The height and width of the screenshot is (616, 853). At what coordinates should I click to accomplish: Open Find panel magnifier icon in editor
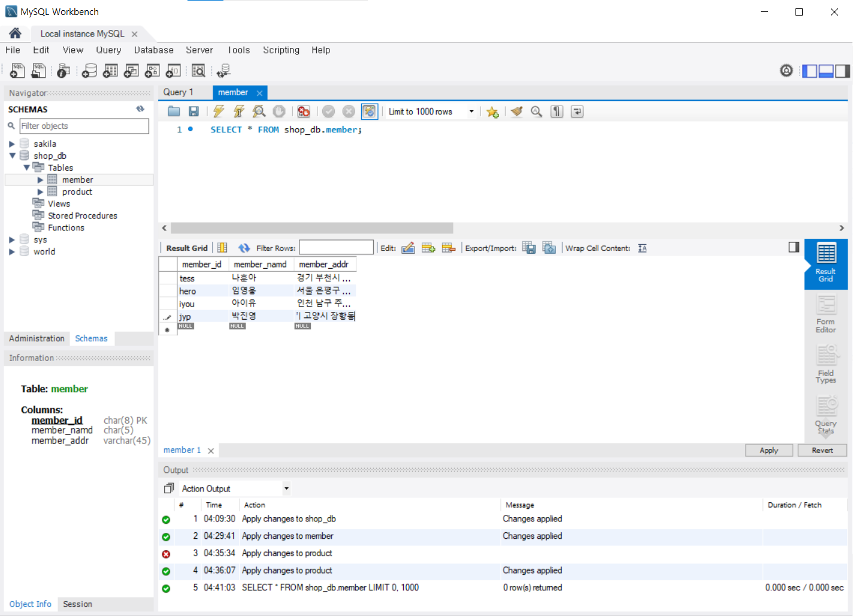coord(537,111)
